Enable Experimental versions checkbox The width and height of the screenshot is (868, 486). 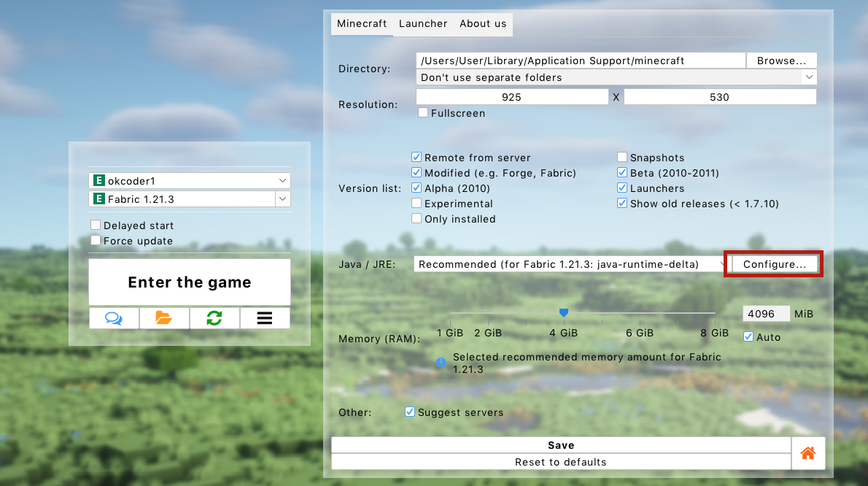tap(416, 203)
